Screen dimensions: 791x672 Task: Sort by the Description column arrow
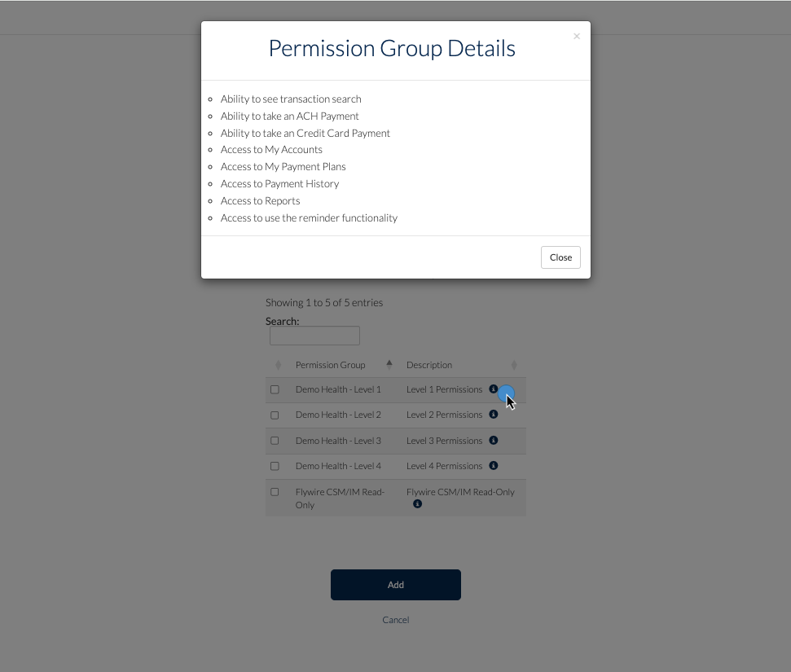[513, 365]
